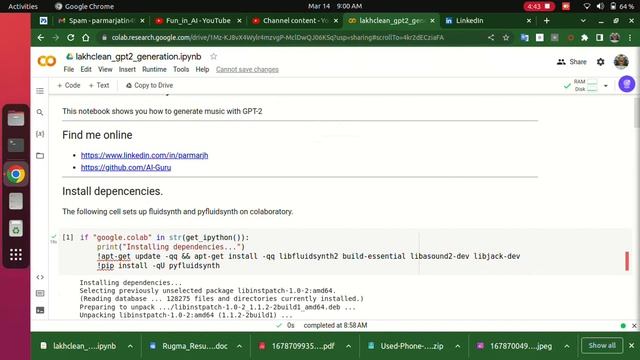The height and width of the screenshot is (360, 640).
Task: Run code cell 1
Action: click(x=68, y=237)
